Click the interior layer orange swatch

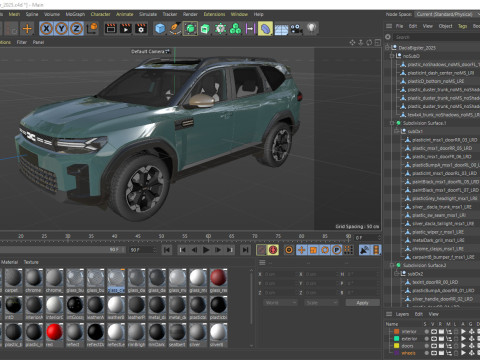(x=397, y=331)
